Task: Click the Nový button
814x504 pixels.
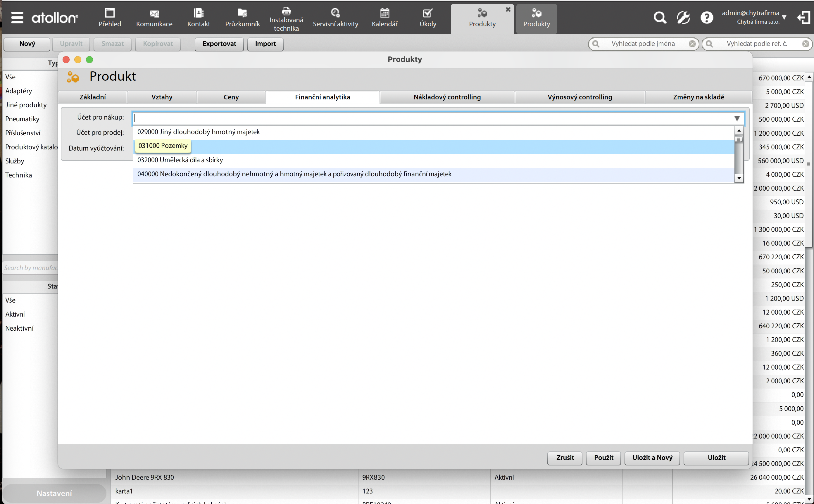Action: click(27, 44)
